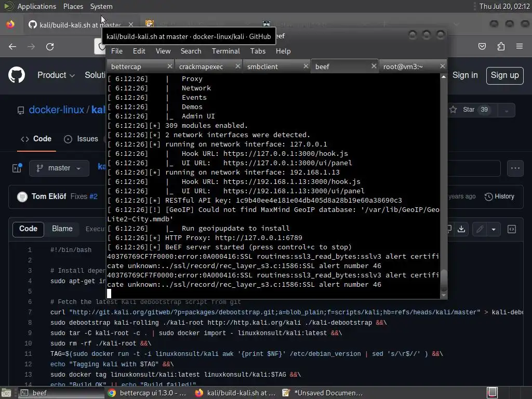The width and height of the screenshot is (532, 399).
Task: Open the repository Issues tab
Action: click(x=82, y=139)
